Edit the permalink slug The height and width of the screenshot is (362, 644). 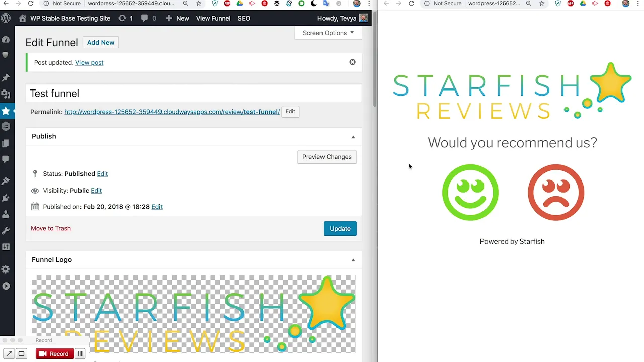tap(290, 112)
